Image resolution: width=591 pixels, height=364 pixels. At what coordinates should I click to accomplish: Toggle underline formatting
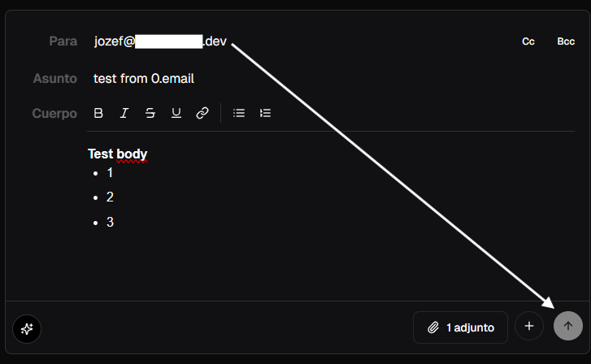[x=176, y=113]
